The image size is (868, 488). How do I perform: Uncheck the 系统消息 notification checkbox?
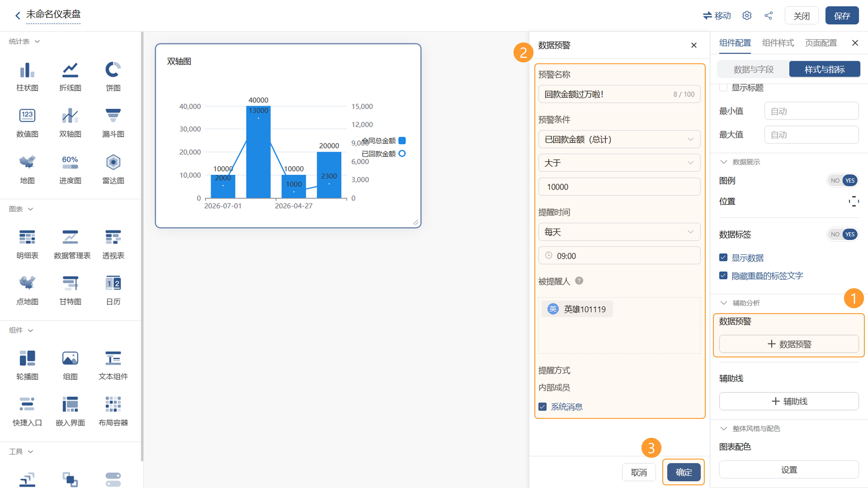point(542,407)
